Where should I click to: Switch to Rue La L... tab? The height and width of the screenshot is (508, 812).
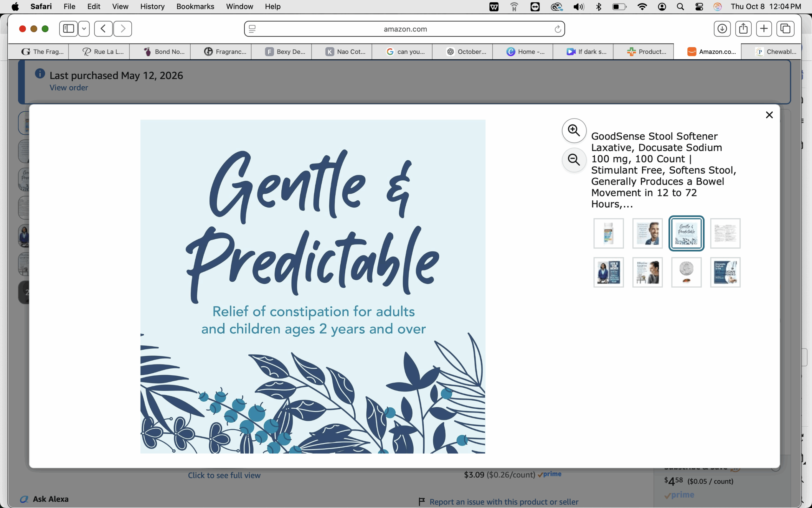(x=99, y=51)
